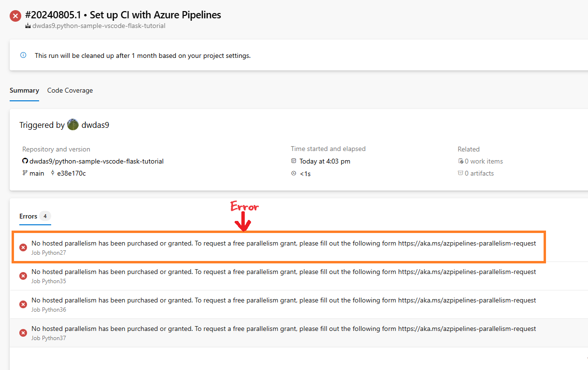
Task: Click the error icon for Job Python37
Action: (x=23, y=333)
